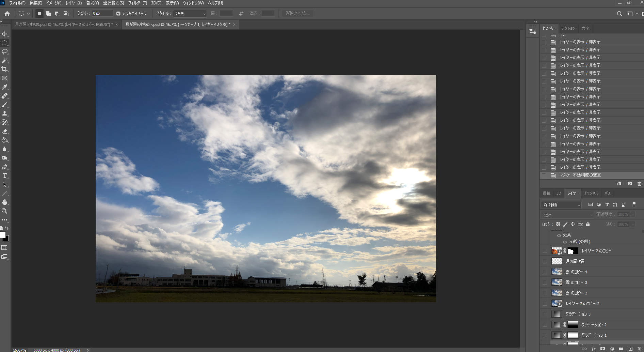Switch to the チャンネル tab

click(591, 193)
